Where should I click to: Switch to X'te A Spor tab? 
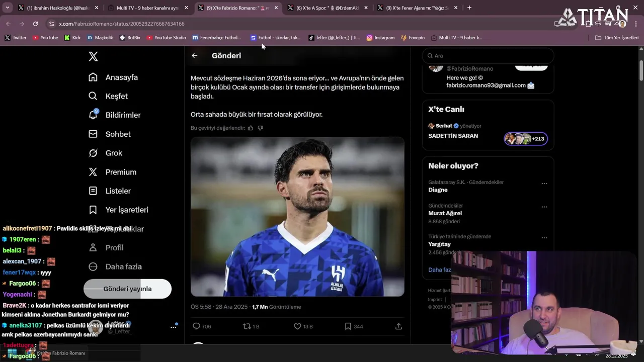tap(328, 8)
